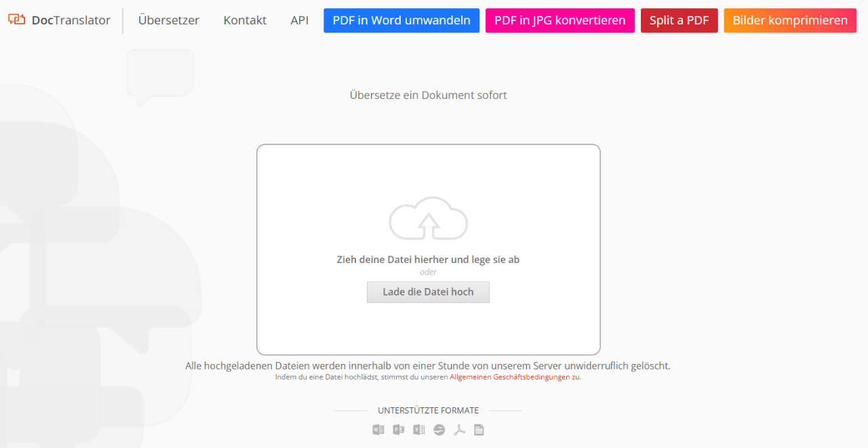The image size is (868, 448).
Task: Open the Kontakt page
Action: pos(245,20)
